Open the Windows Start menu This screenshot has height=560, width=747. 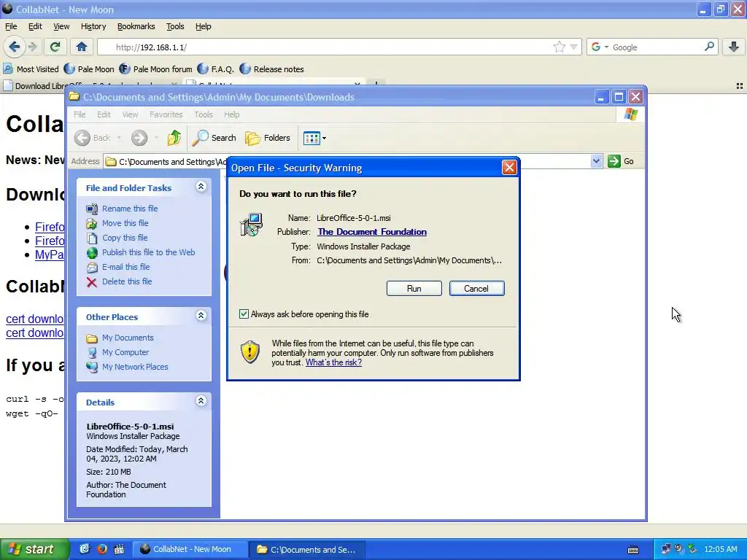[34, 549]
